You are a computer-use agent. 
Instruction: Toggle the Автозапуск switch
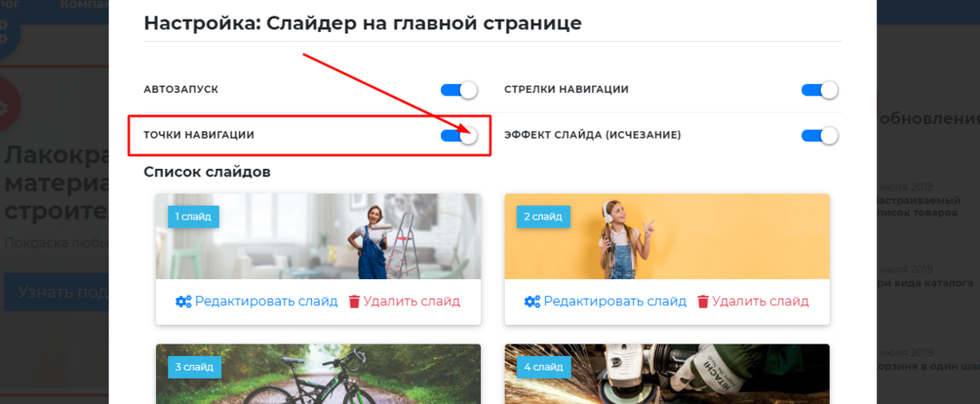point(458,90)
